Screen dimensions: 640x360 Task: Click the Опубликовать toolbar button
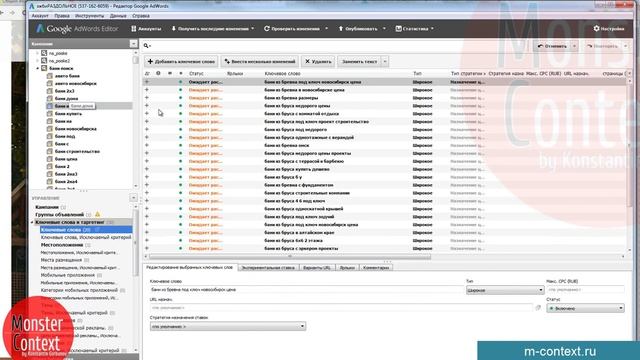(358, 29)
